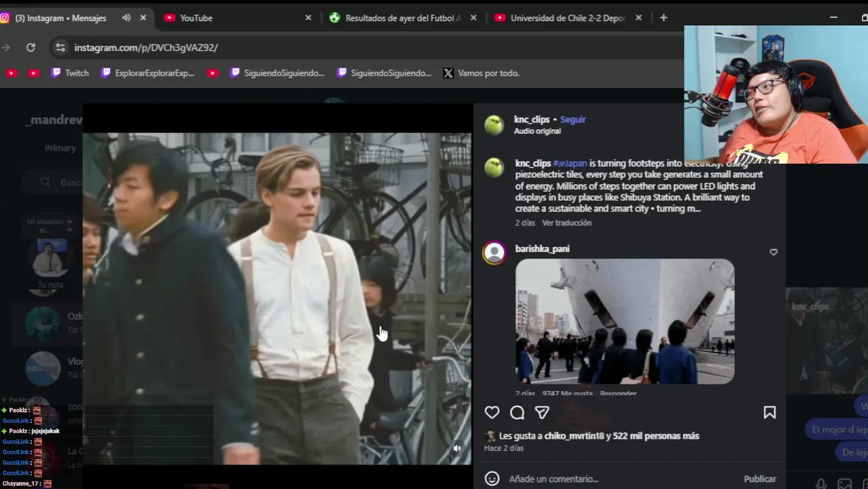The width and height of the screenshot is (868, 489).
Task: Open Audio original link
Action: click(537, 131)
